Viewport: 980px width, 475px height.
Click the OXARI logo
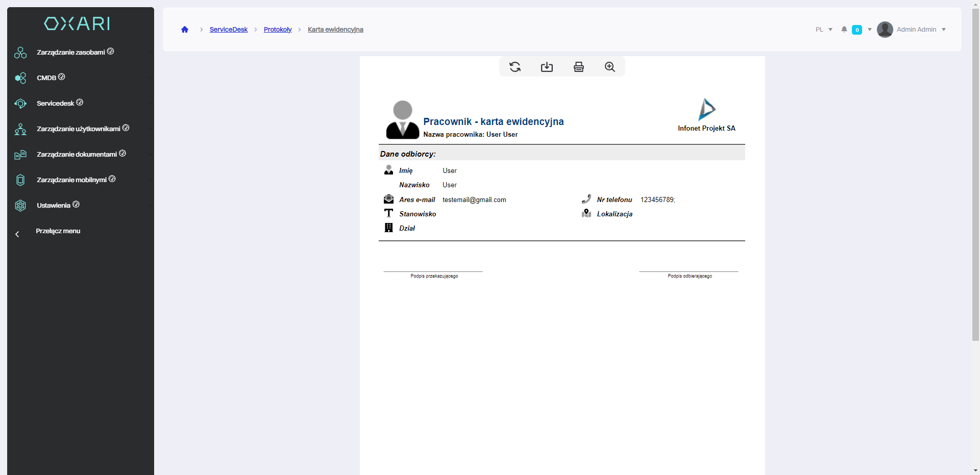tap(77, 23)
